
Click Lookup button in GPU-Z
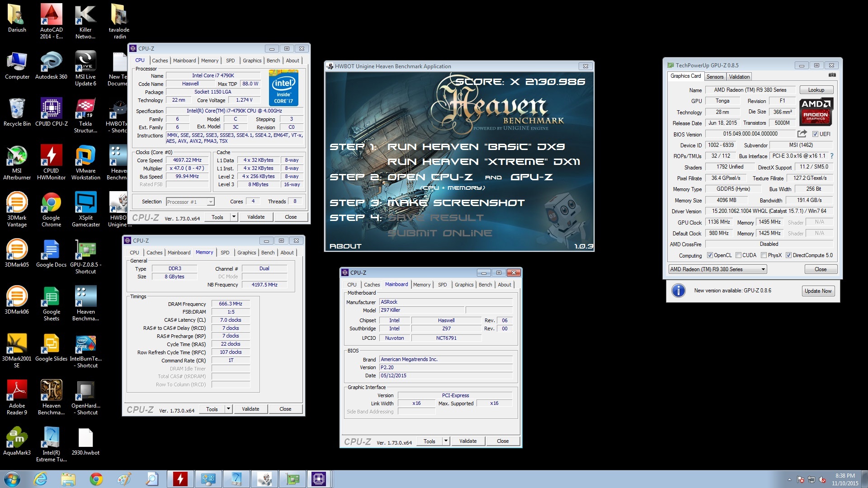pos(816,90)
